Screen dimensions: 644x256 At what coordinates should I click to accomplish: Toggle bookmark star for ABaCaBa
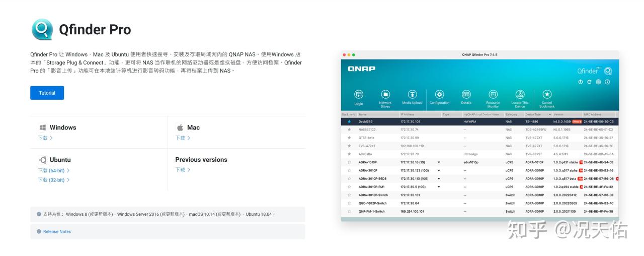click(x=349, y=154)
